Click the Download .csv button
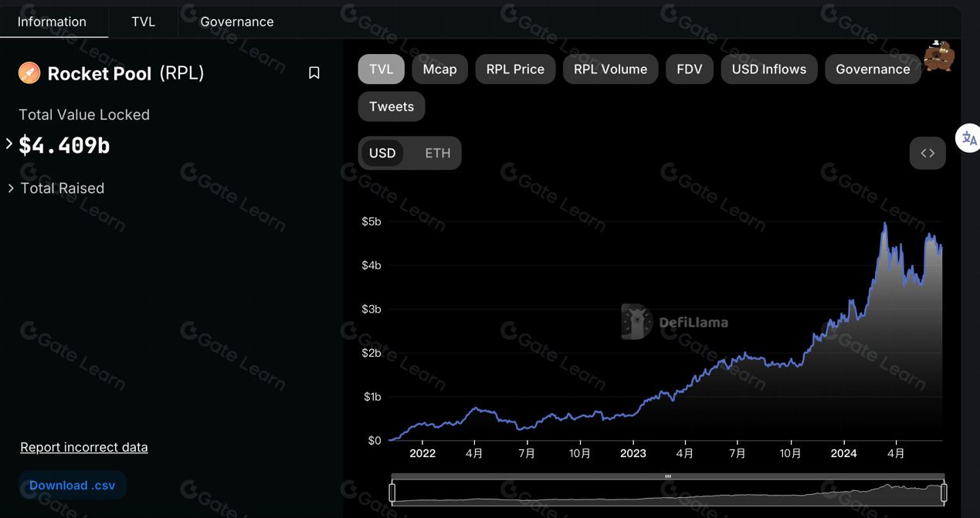 (x=73, y=486)
